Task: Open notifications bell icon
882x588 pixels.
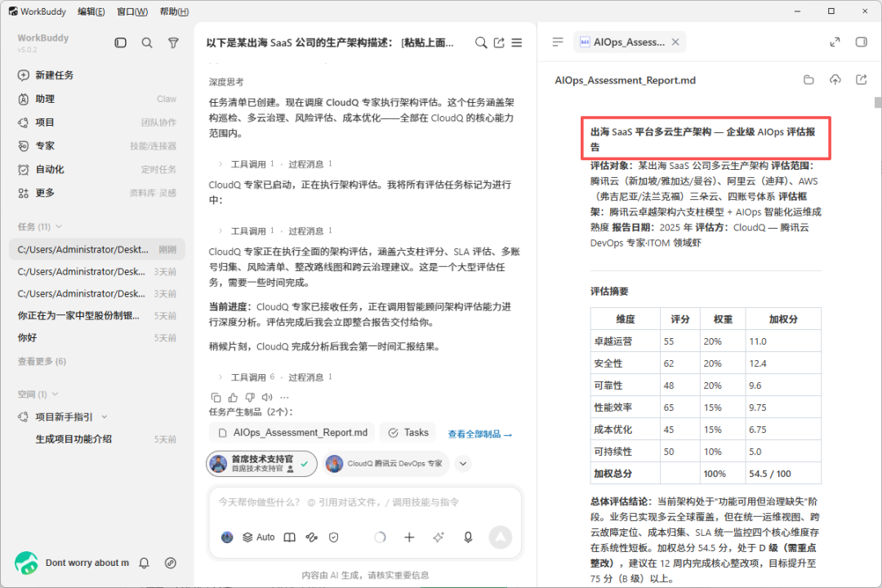Action: tap(144, 563)
